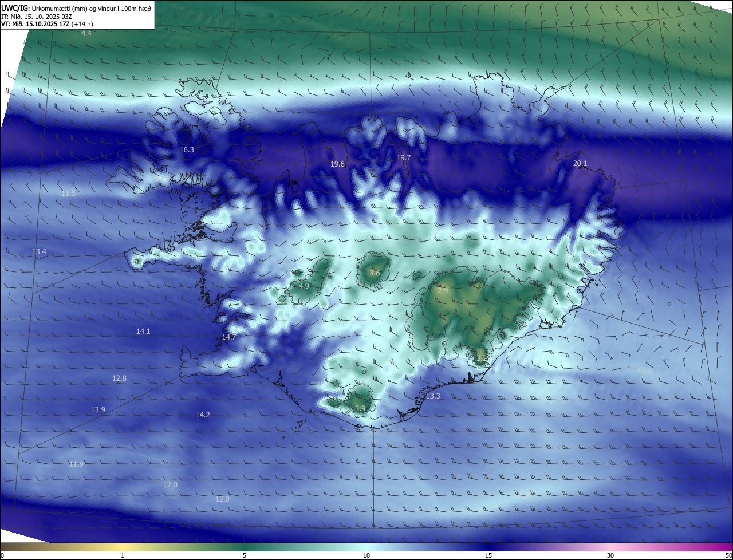The height and width of the screenshot is (560, 733).
Task: Click the UWC/IG Úrkomumætti map title
Action: point(76,8)
